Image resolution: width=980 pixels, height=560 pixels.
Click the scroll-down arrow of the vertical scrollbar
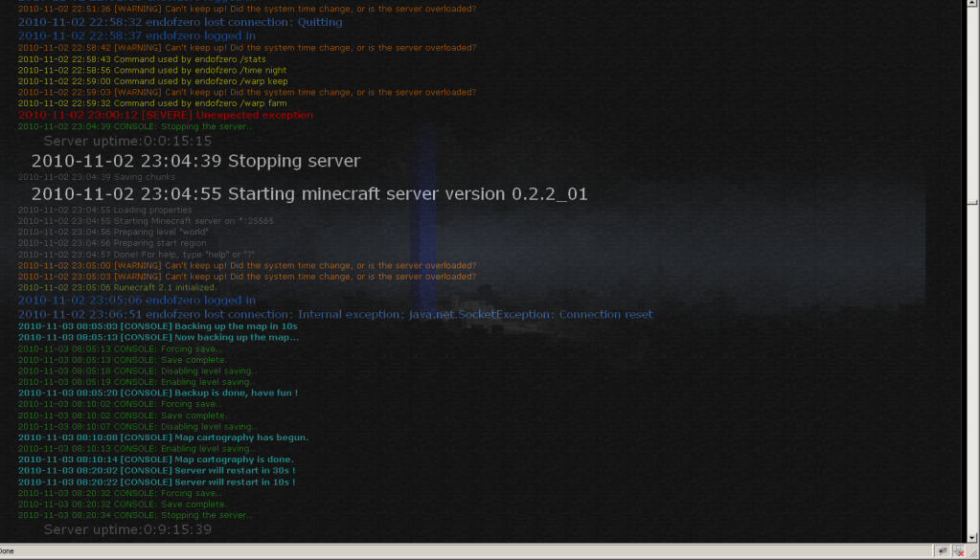coord(972,538)
